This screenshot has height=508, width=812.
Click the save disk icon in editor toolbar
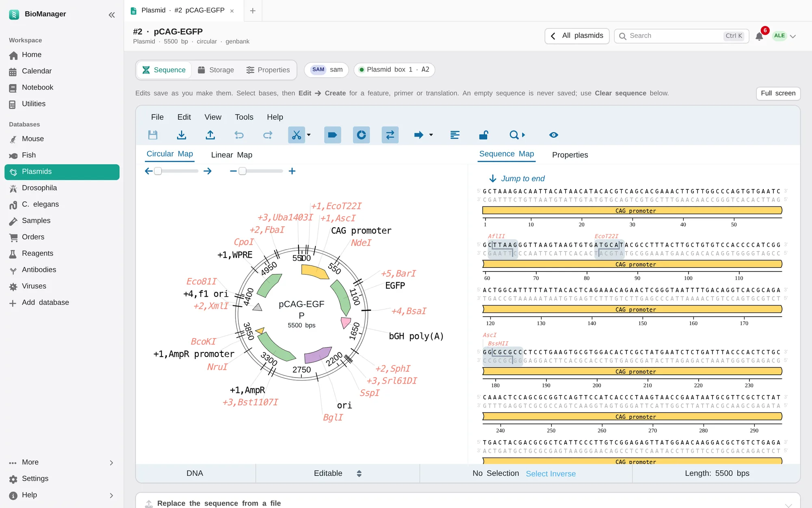pyautogui.click(x=153, y=135)
